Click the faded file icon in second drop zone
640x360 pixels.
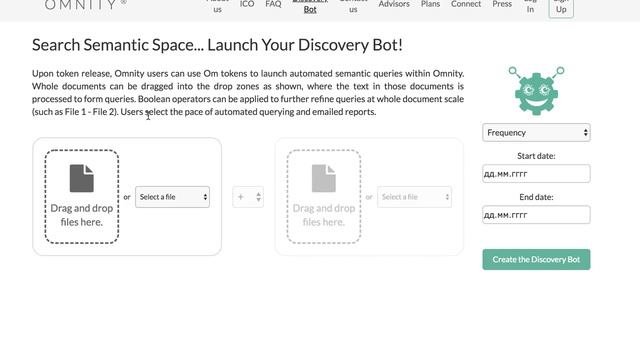tap(324, 178)
